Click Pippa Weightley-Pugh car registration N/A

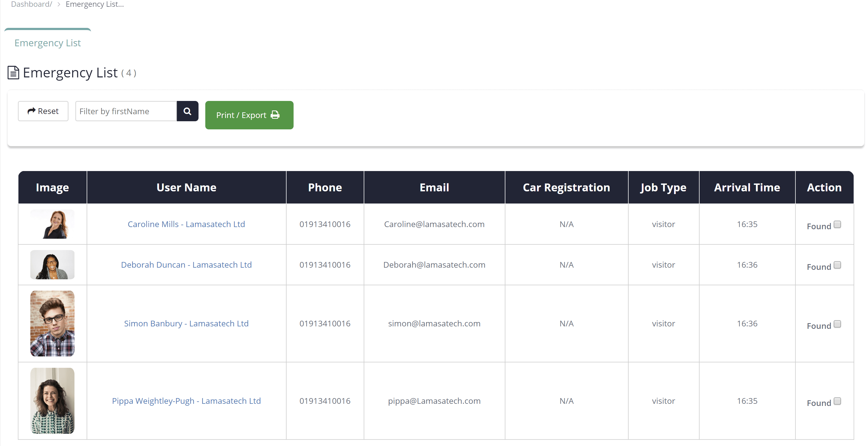(566, 401)
